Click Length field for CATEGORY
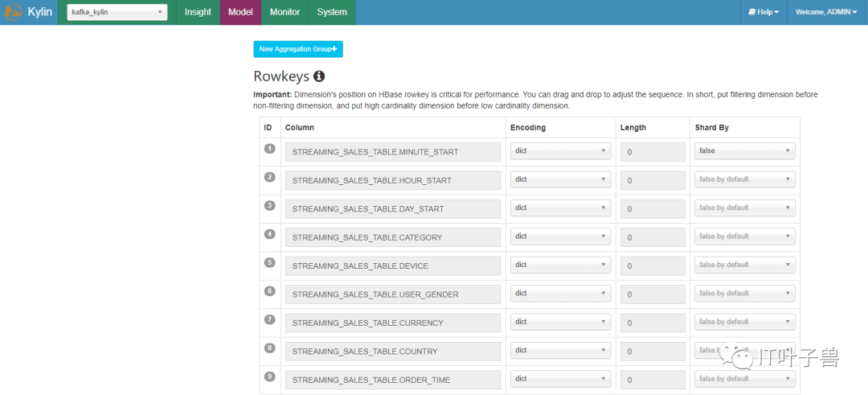 (x=653, y=237)
